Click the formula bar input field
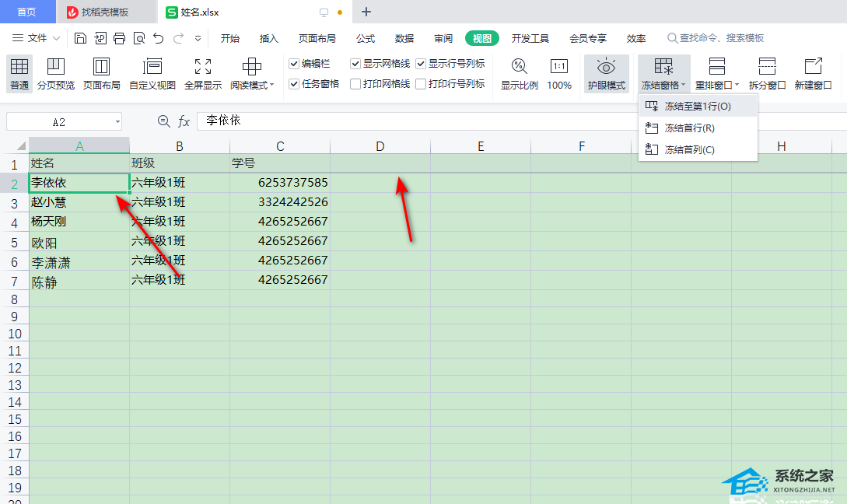The image size is (847, 504). pos(513,121)
